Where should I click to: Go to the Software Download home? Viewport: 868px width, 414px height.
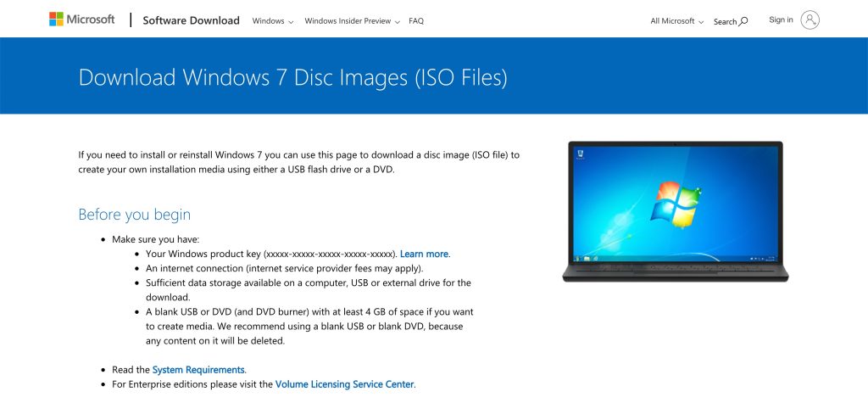coord(191,20)
